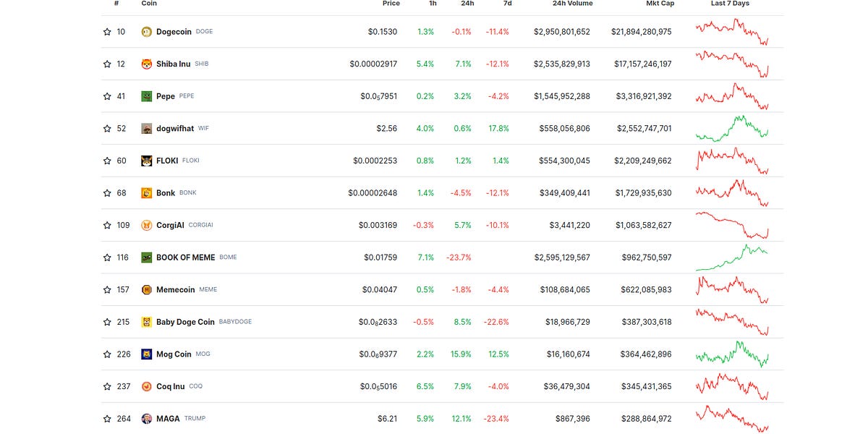Select the Bonk coin logo

[x=146, y=192]
